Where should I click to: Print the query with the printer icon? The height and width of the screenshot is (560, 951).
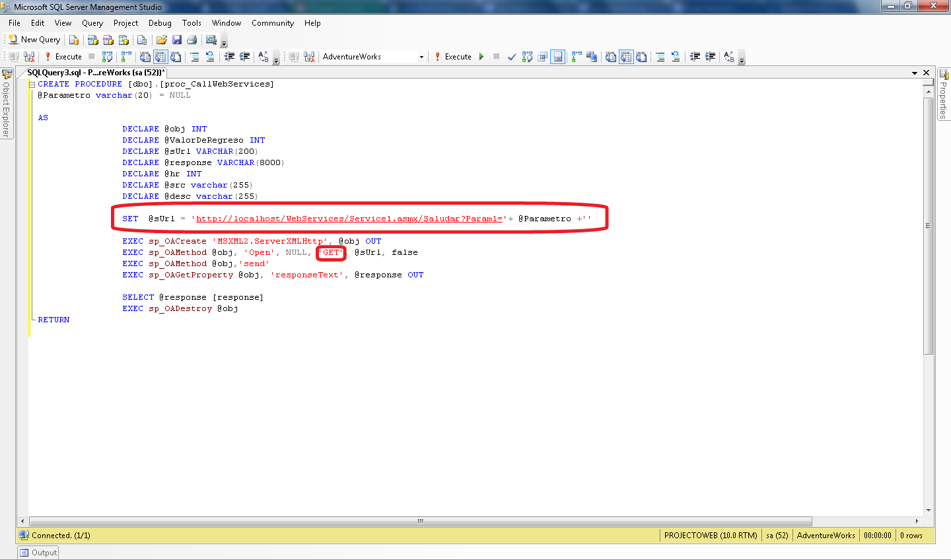(x=192, y=40)
